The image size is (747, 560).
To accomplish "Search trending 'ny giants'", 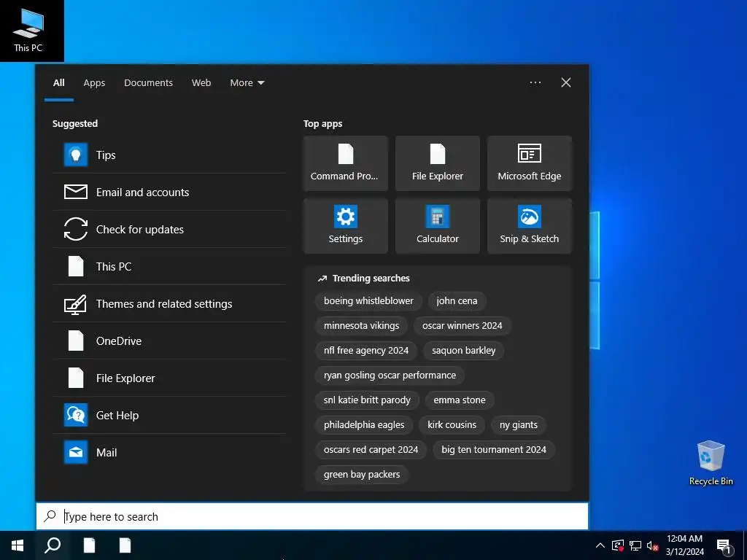I will coord(519,425).
